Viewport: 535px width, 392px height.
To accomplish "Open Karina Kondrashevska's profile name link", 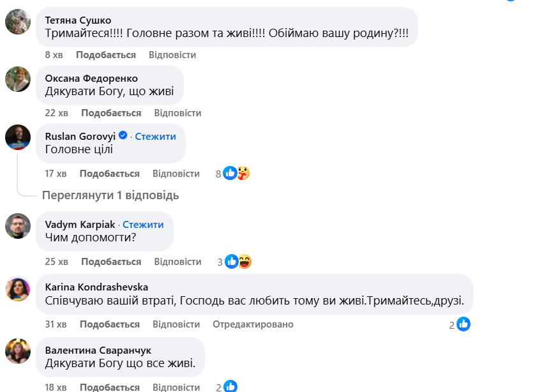I will coord(96,287).
